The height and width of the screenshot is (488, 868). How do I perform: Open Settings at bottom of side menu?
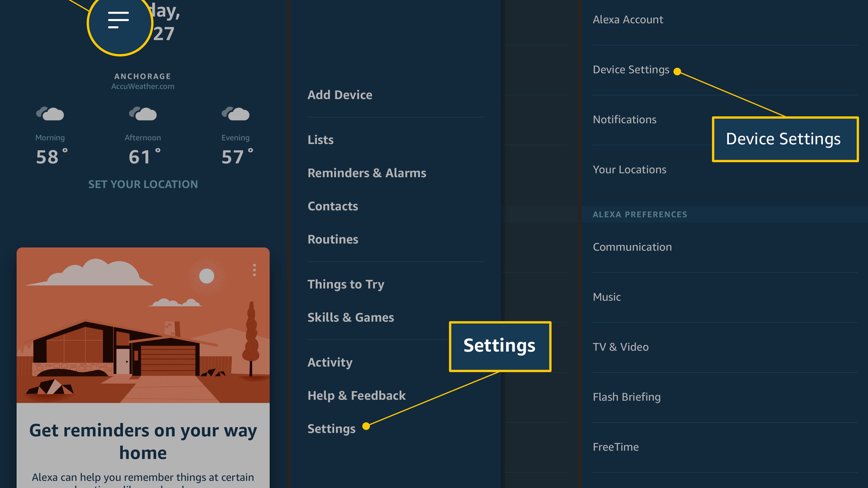pos(332,429)
